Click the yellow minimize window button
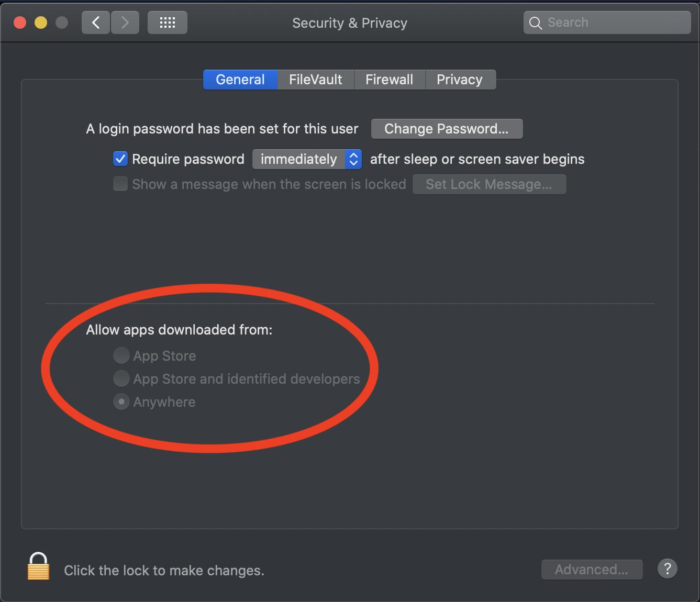The image size is (700, 602). click(41, 23)
